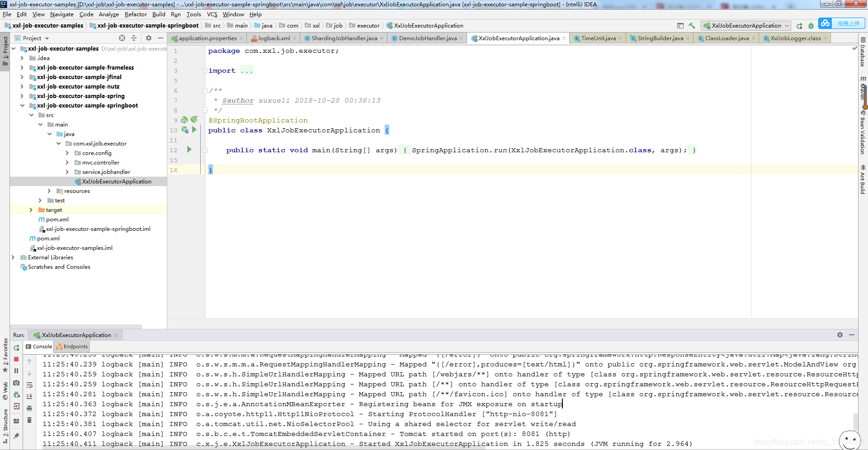Open Maven tool window
This screenshot has height=450, width=868.
pyautogui.click(x=863, y=89)
